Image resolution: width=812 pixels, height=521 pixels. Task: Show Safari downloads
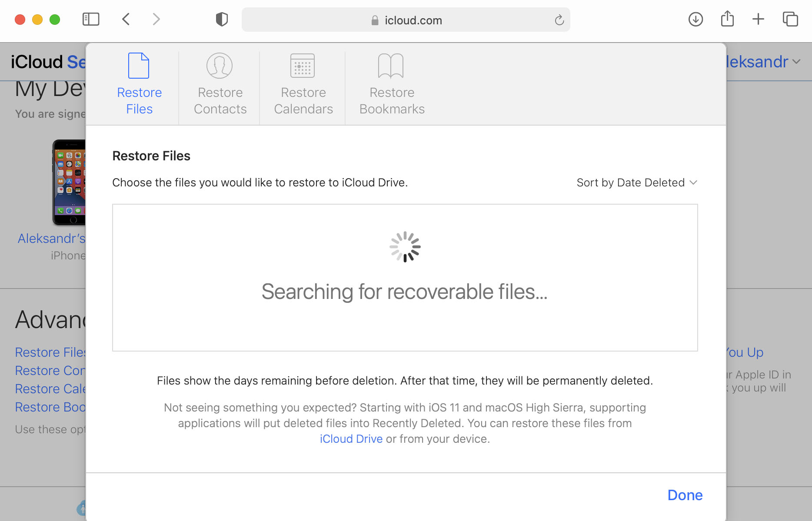696,19
